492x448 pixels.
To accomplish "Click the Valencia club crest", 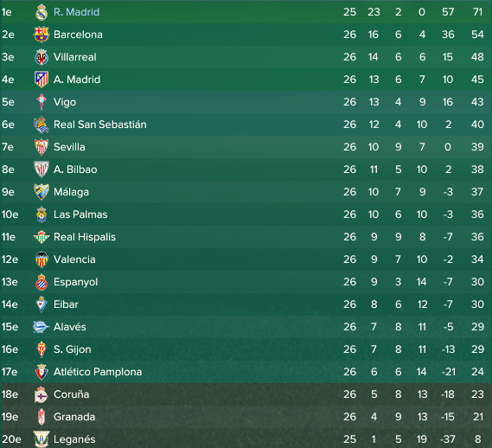I will [x=42, y=259].
